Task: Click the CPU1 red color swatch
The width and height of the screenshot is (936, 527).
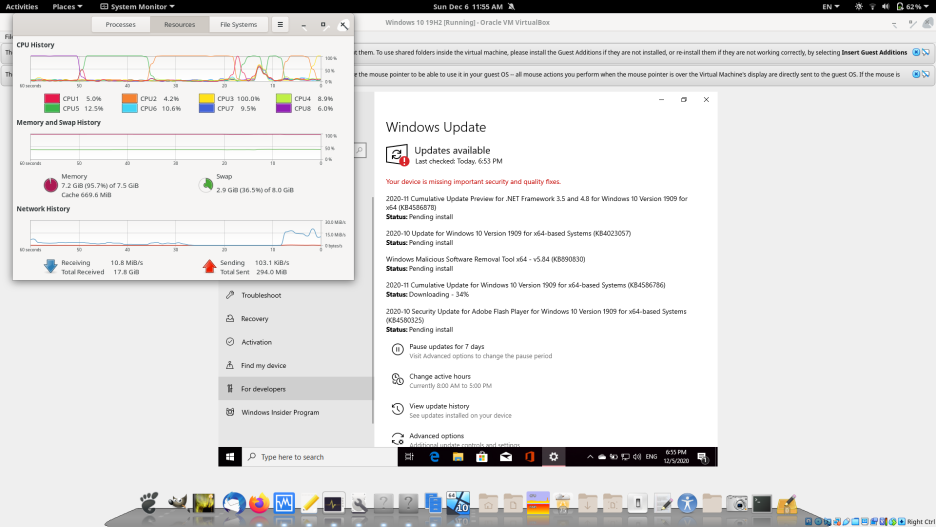Action: coord(52,98)
